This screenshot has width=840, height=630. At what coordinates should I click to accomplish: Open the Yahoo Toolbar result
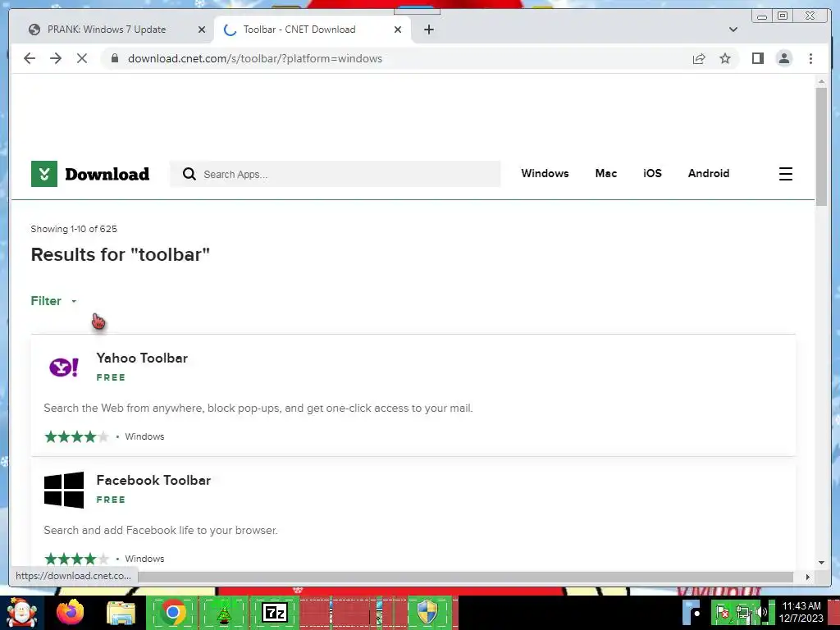click(x=142, y=358)
